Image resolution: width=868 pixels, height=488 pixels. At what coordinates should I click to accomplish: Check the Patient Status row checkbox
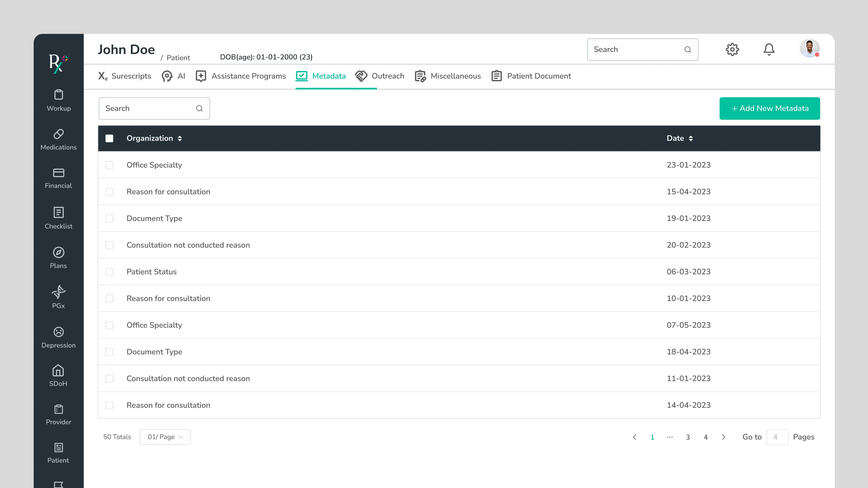click(109, 272)
